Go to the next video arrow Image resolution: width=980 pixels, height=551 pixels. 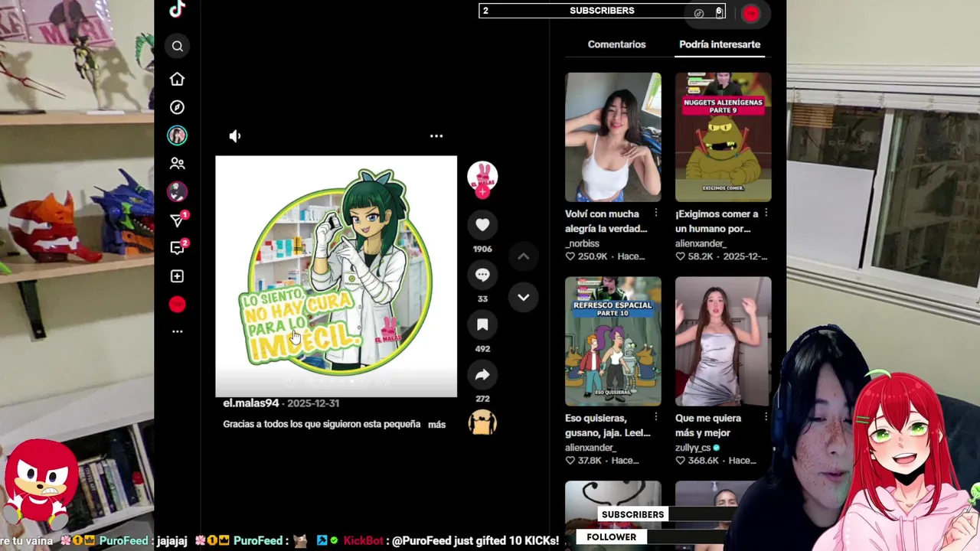pyautogui.click(x=524, y=297)
